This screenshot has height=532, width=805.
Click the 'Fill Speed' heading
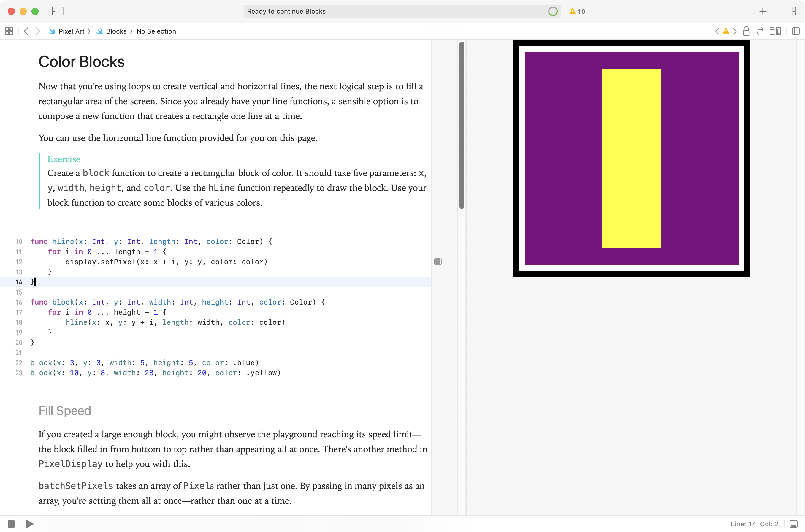[x=65, y=411]
